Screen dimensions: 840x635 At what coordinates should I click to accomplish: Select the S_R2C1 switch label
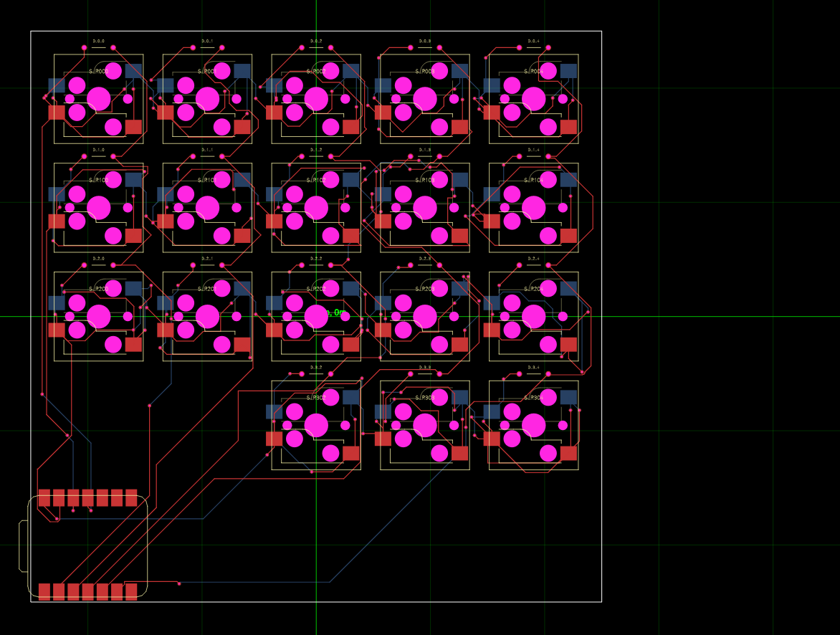[207, 289]
